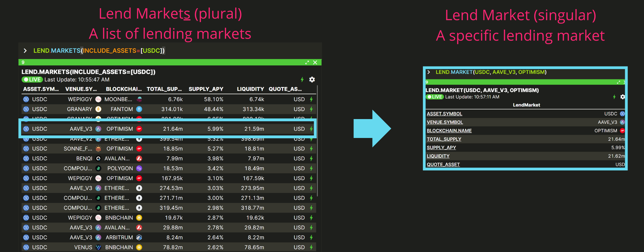The image size is (644, 252).
Task: Click lightning icon in AAVE_V3 OPTIMISM 21.64m row
Action: (x=311, y=129)
